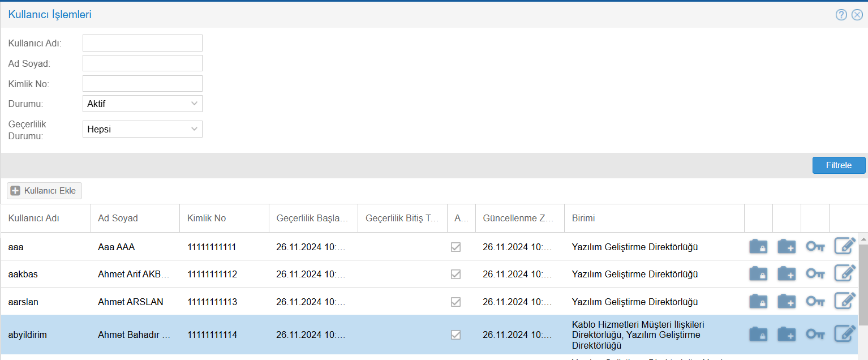This screenshot has width=868, height=360.
Task: Sort by the Kimlik No column header
Action: (207, 218)
